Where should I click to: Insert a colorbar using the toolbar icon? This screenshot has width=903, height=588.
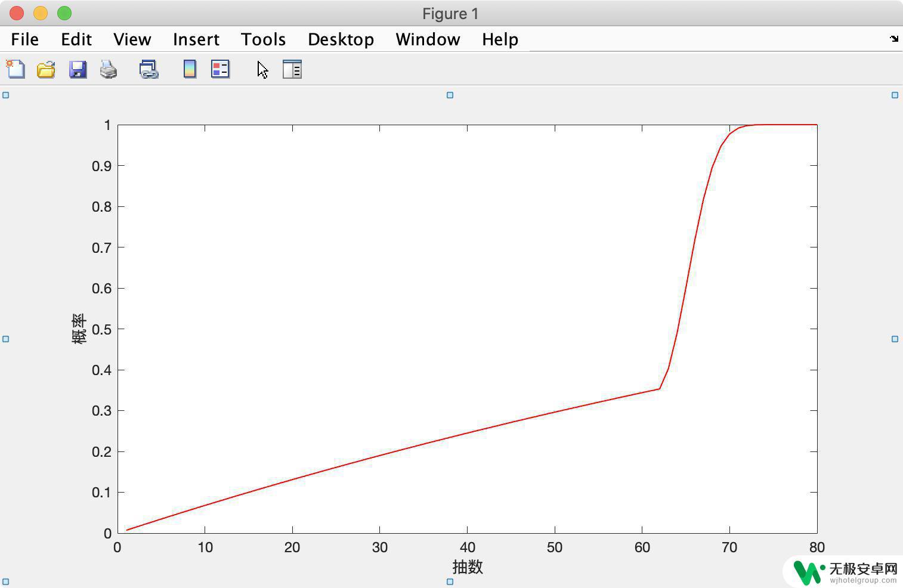[190, 69]
